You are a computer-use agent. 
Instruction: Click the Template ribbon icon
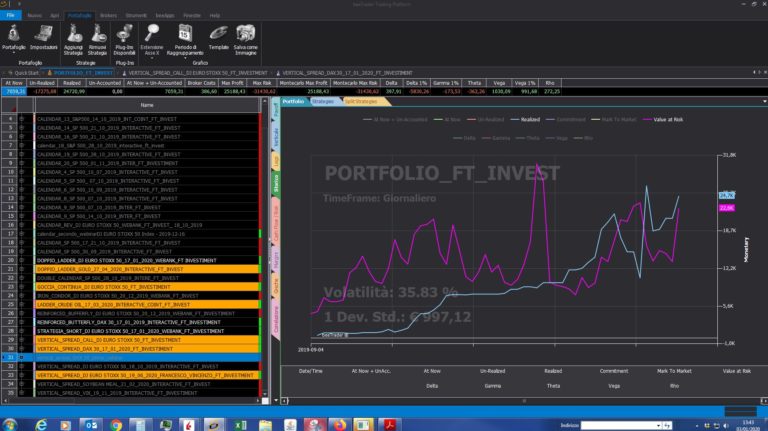[218, 38]
